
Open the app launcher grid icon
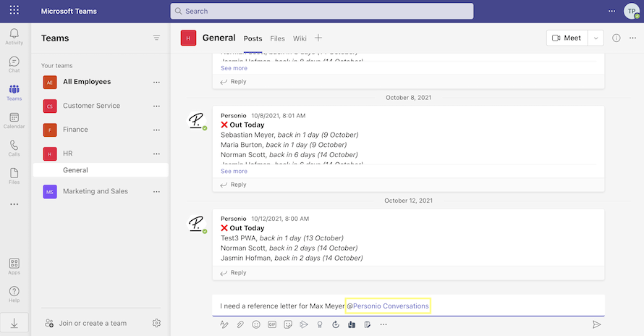14,10
